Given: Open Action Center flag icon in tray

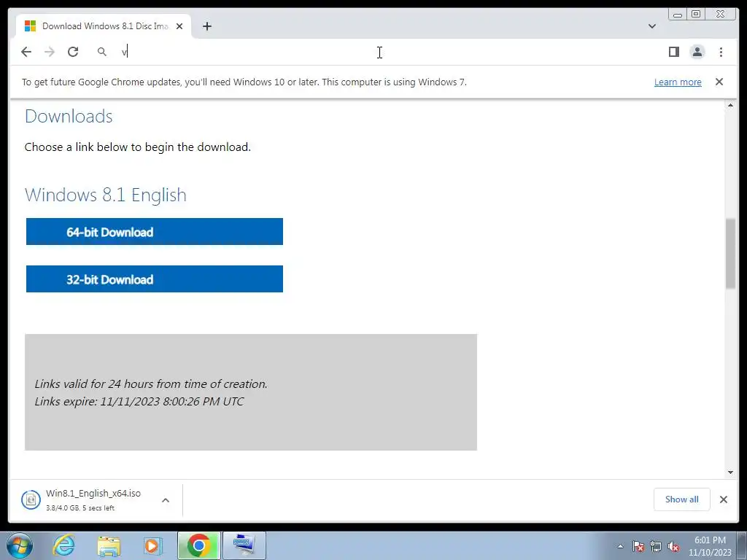Looking at the screenshot, I should coord(638,547).
